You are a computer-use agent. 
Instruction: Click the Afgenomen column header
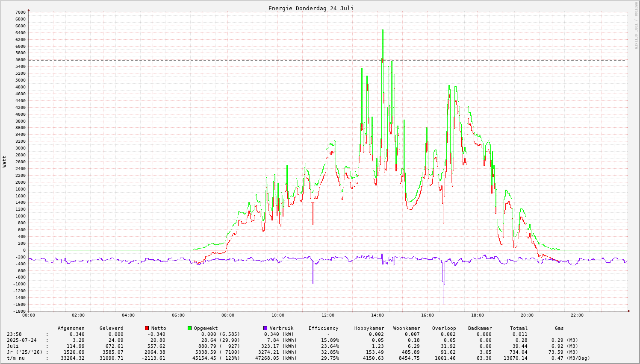tap(71, 328)
